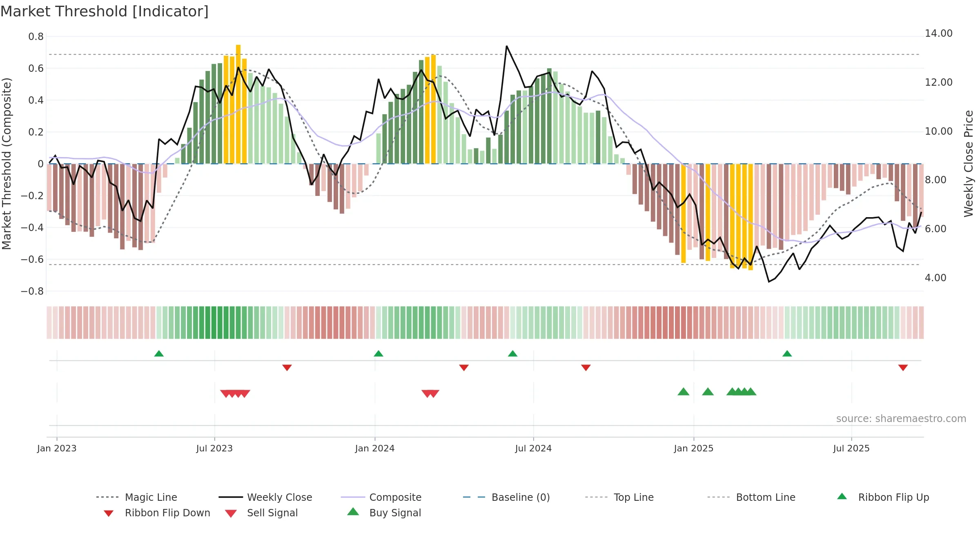Click the tall yellow bar near 0.68 in early 2024
The image size is (980, 551).
tap(434, 109)
